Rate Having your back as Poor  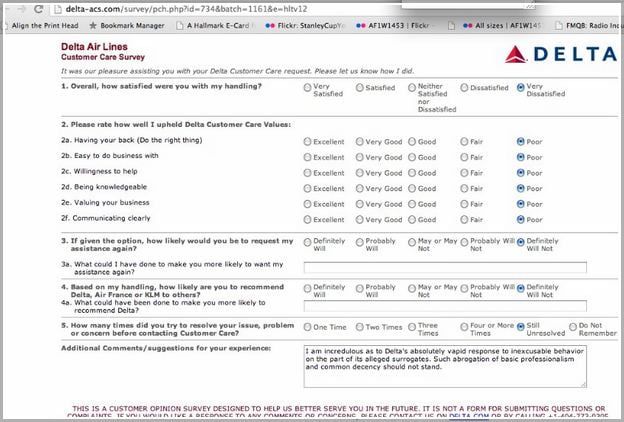pyautogui.click(x=521, y=141)
